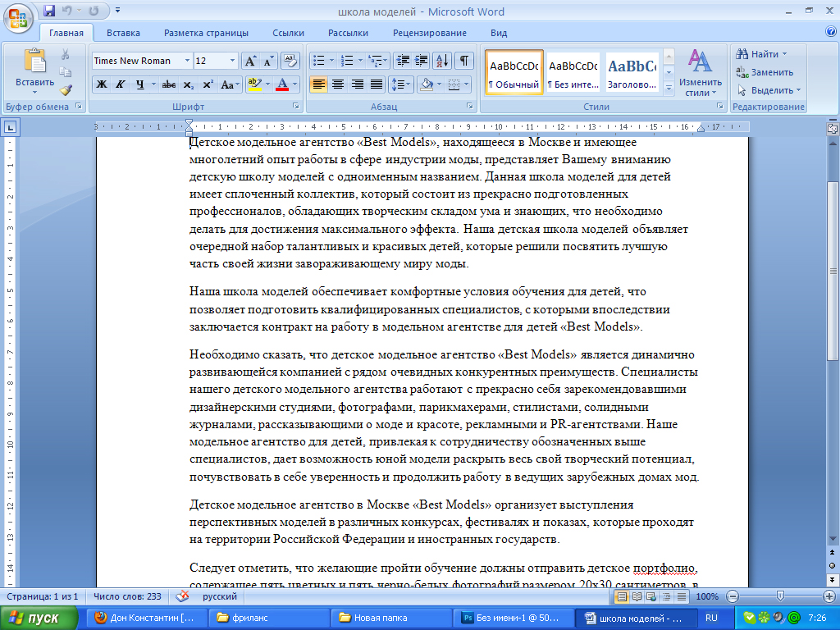Align paragraph text to the right
Image resolution: width=840 pixels, height=630 pixels.
(x=358, y=84)
